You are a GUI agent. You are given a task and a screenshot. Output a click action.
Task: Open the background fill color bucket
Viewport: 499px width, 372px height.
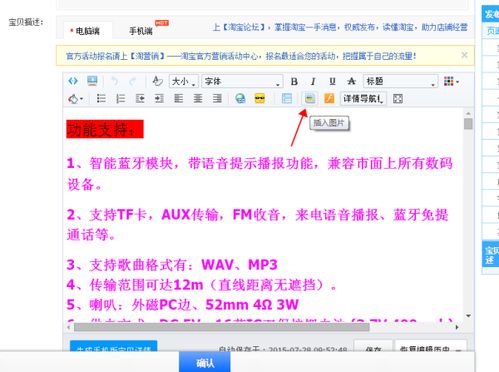tap(75, 99)
